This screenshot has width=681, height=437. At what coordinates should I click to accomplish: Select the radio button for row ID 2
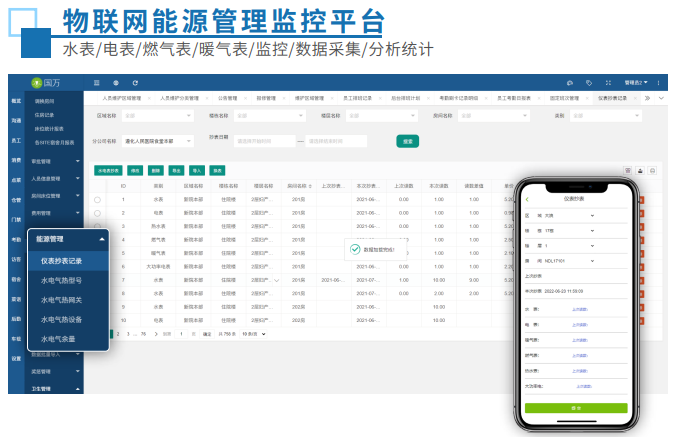point(97,213)
